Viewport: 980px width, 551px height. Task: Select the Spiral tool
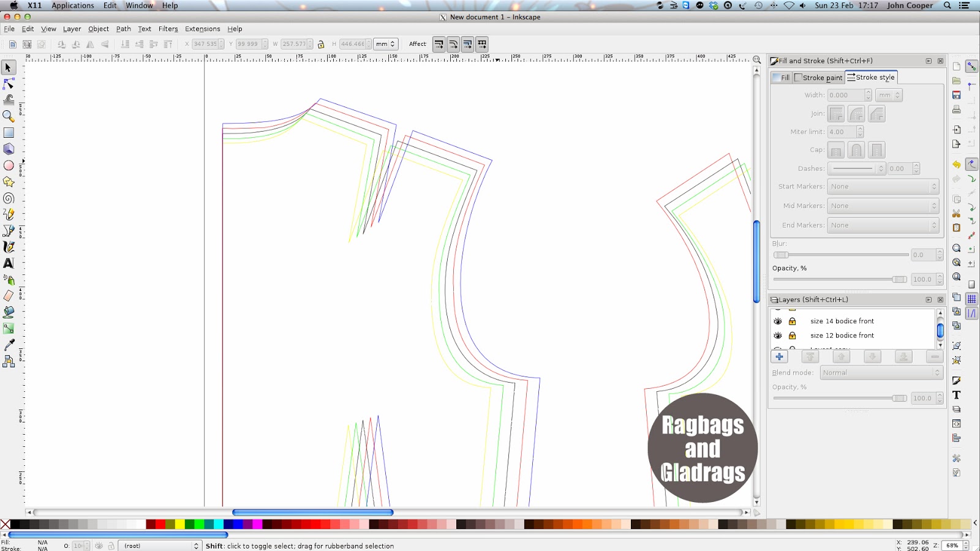9,198
